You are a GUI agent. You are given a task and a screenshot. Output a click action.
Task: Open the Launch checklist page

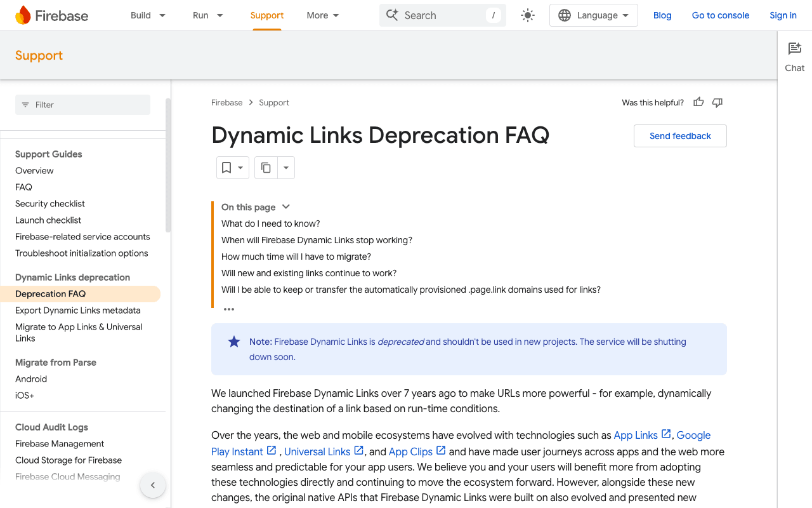pyautogui.click(x=48, y=220)
